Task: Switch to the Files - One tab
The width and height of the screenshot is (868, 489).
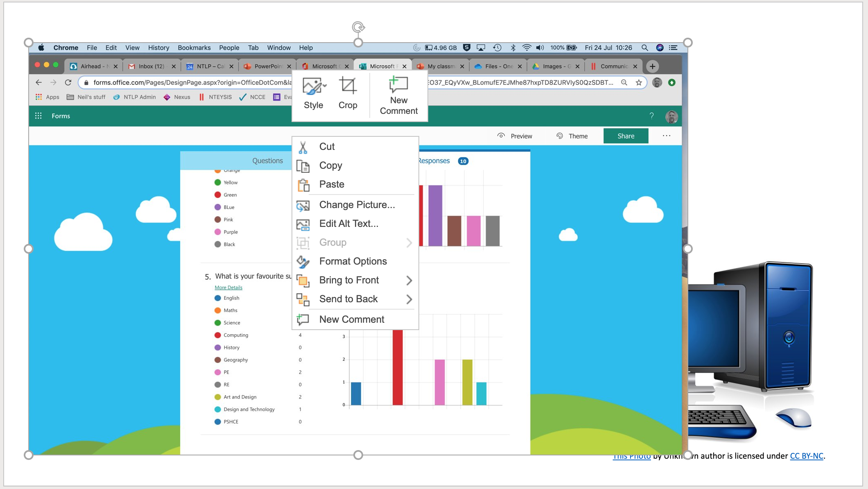Action: pos(498,66)
